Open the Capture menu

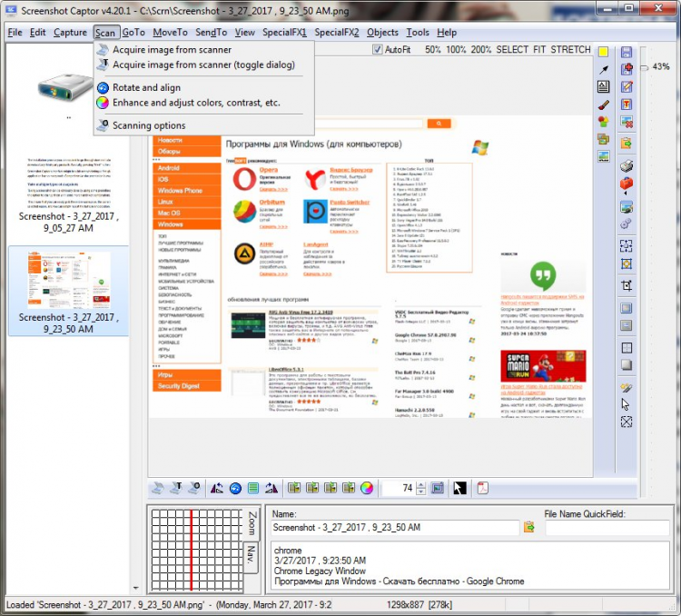(70, 32)
